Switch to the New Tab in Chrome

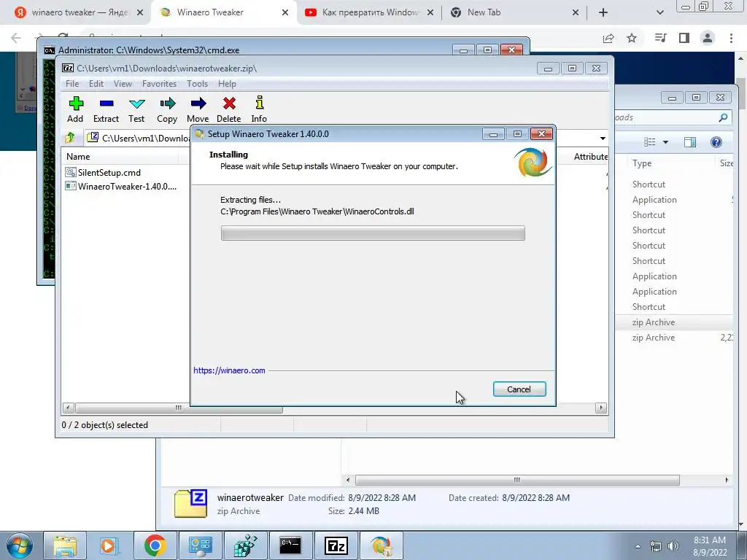(x=484, y=12)
